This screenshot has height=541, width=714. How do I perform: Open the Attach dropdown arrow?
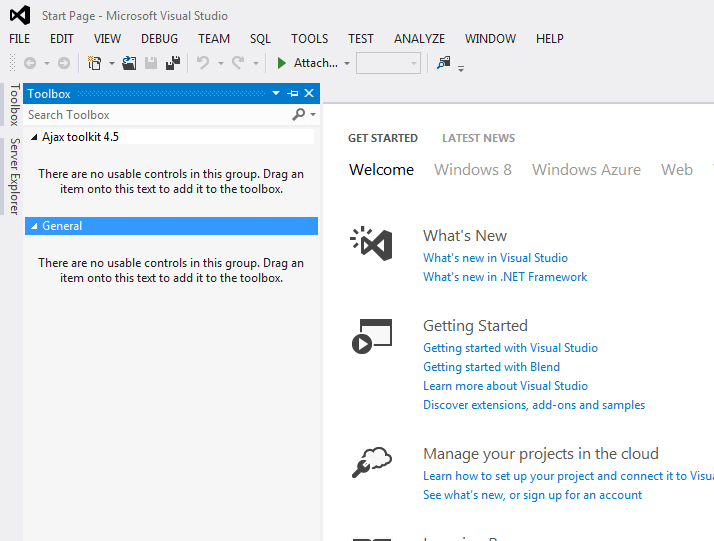347,63
